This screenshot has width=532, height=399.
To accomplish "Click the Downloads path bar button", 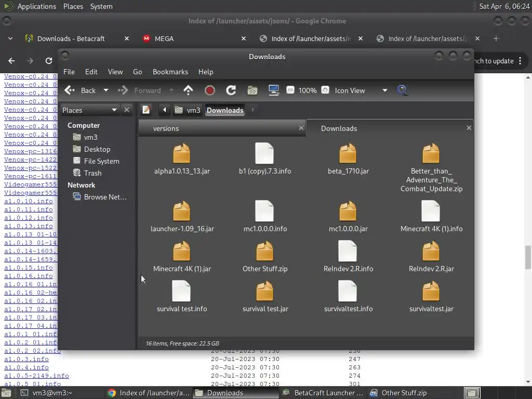I will [225, 110].
